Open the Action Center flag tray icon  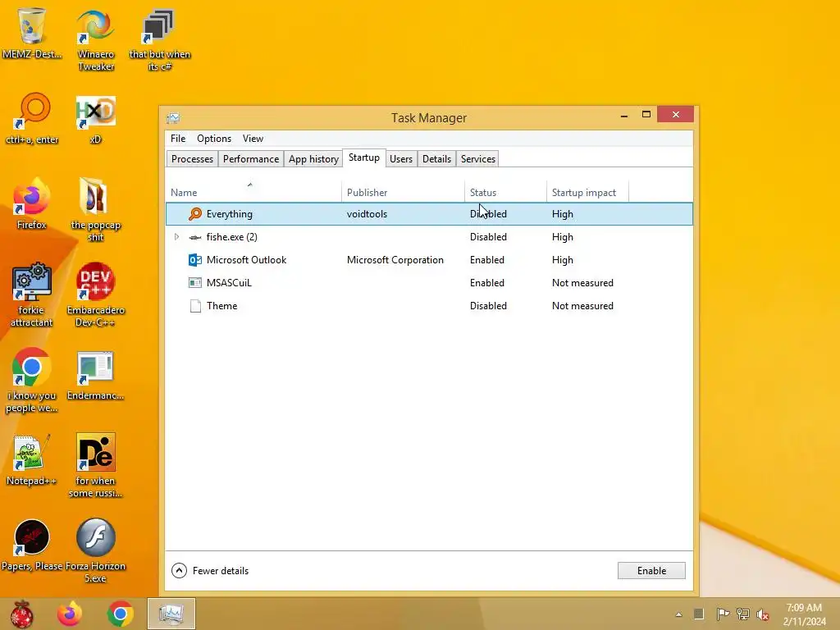click(x=723, y=614)
